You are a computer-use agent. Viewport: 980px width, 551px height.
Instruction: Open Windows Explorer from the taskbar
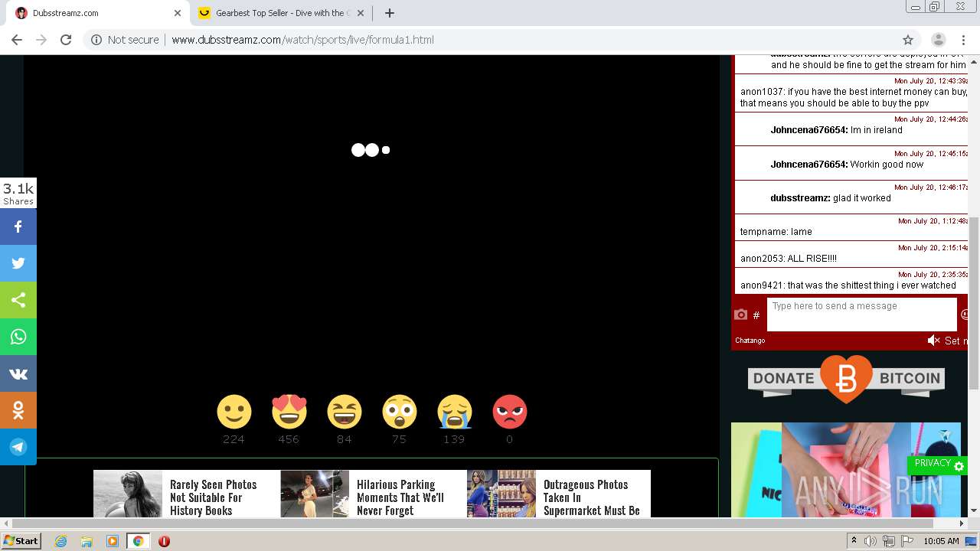point(87,541)
